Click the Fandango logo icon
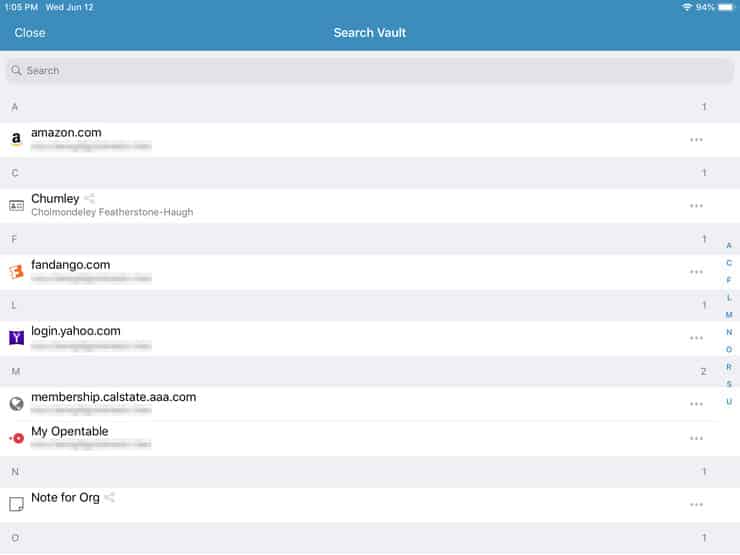 click(17, 272)
